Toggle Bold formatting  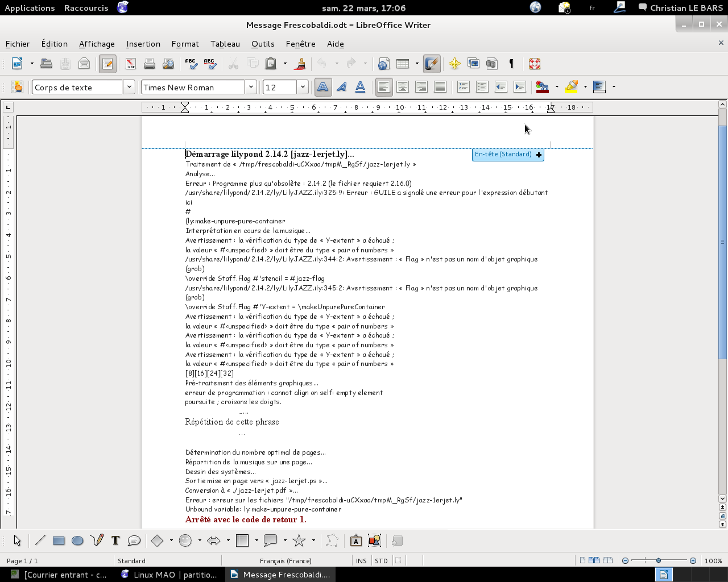tap(323, 87)
